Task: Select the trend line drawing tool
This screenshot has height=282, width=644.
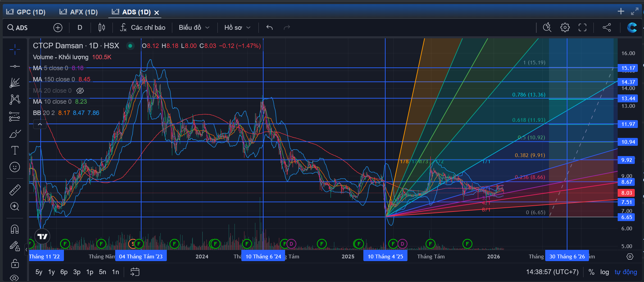Action: tap(15, 66)
